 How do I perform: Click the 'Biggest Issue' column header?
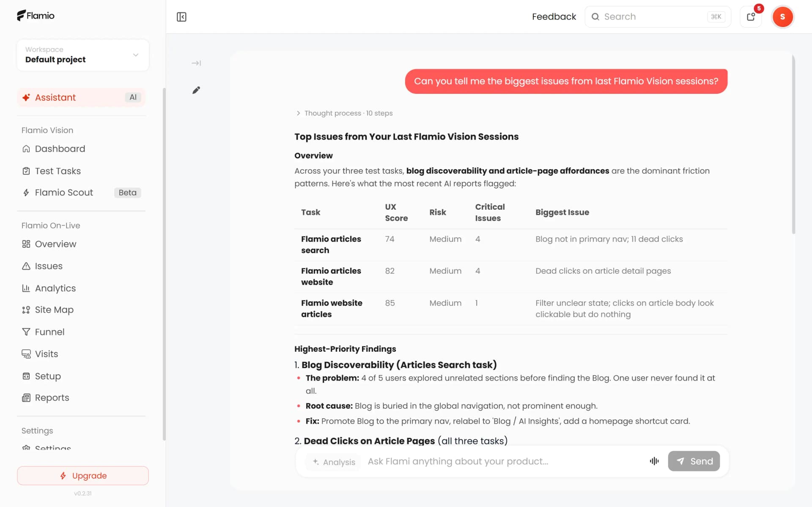tap(562, 212)
